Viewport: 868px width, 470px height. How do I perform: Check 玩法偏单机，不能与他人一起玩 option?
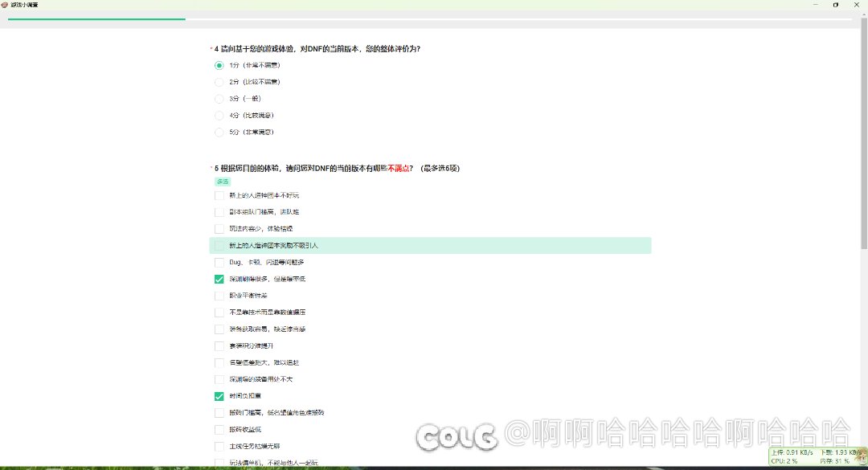(x=219, y=463)
